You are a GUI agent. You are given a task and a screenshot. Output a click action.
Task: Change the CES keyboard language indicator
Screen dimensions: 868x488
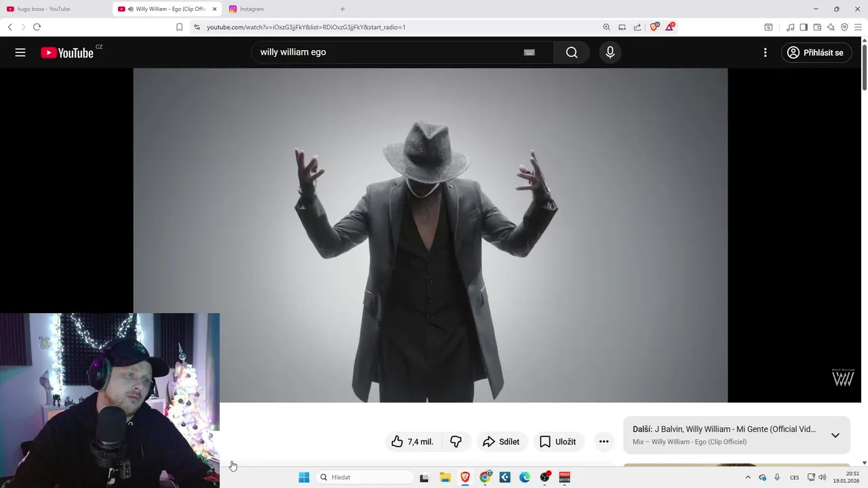[794, 477]
